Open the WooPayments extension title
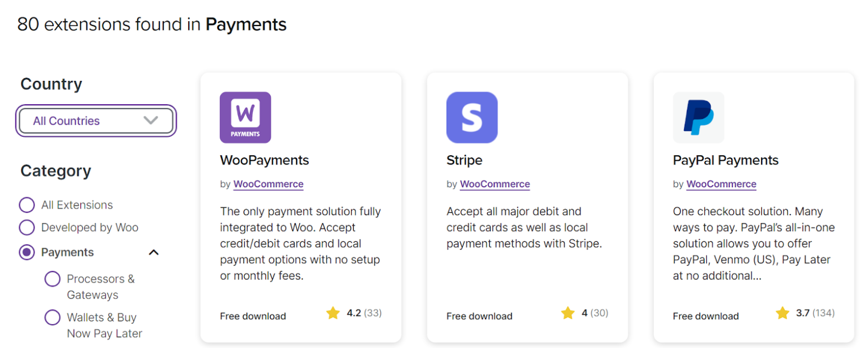Image resolution: width=868 pixels, height=348 pixels. [x=265, y=160]
